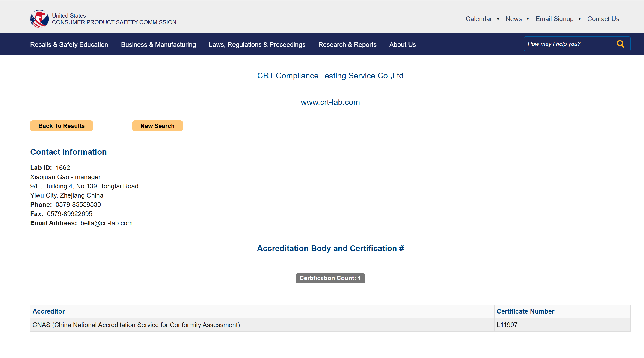Click the CPSC eagle logo
The height and width of the screenshot is (358, 644).
point(39,19)
